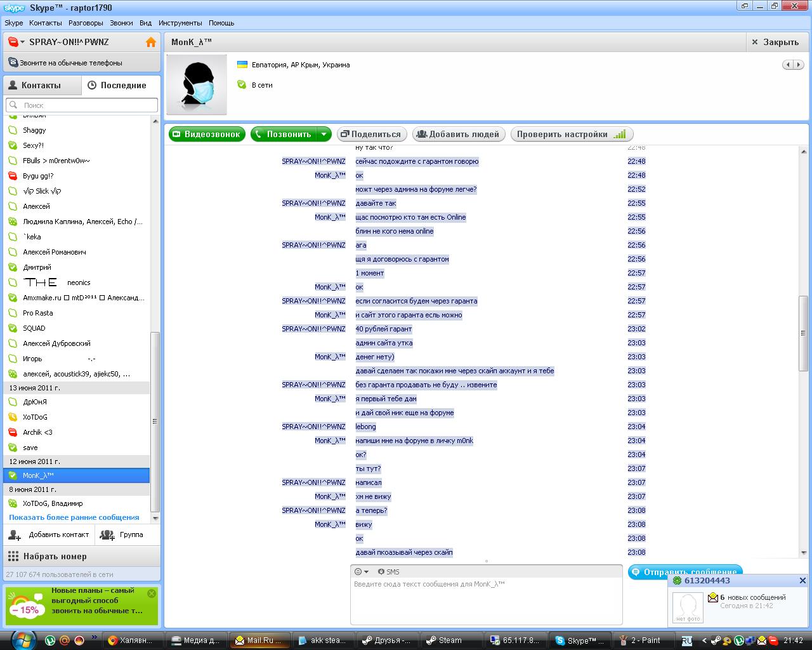Close the 613204443 notification popup

click(x=802, y=580)
